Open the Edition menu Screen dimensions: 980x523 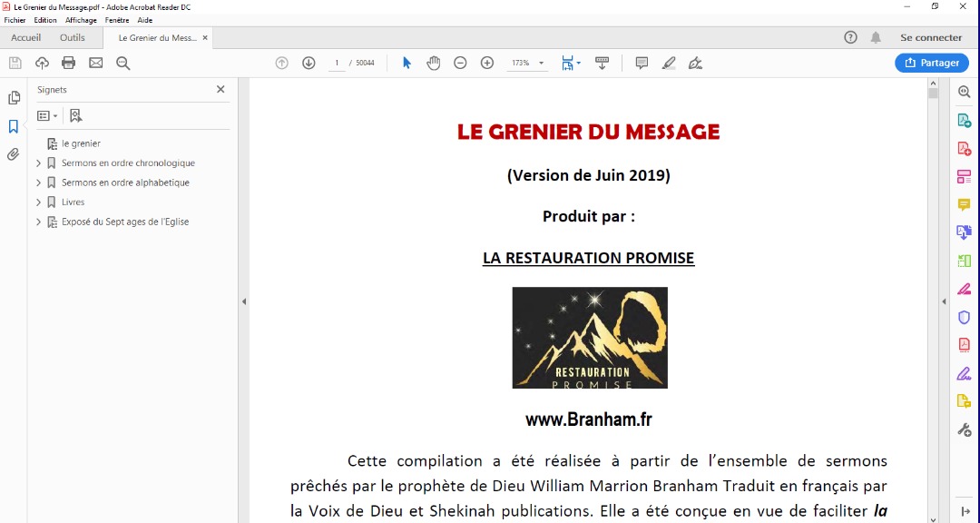coord(45,20)
